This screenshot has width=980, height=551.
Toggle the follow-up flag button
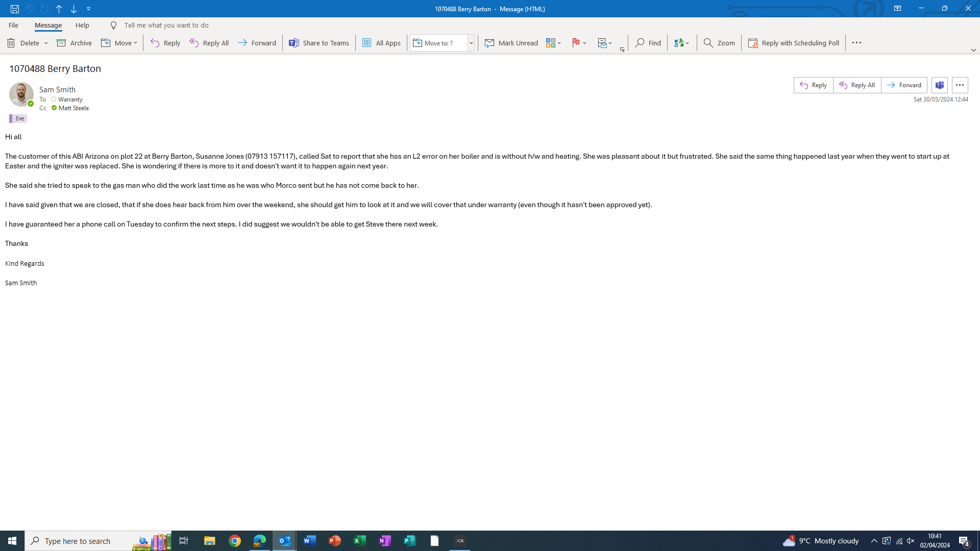pyautogui.click(x=576, y=43)
